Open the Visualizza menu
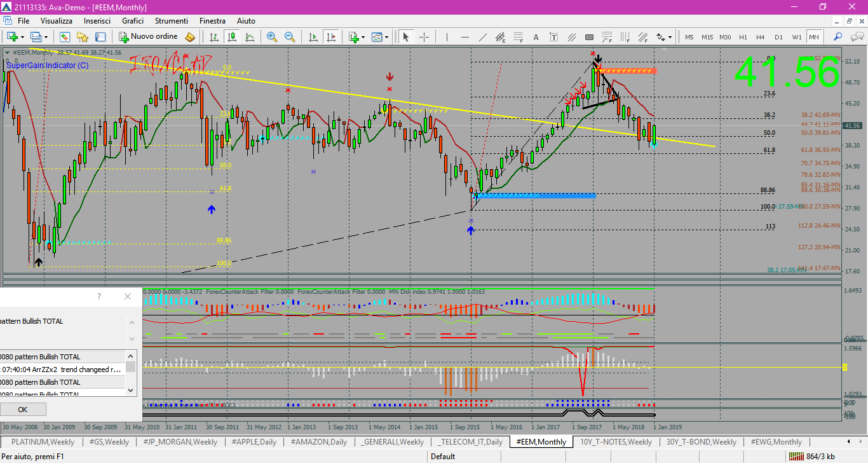The height and width of the screenshot is (463, 868). tap(57, 21)
